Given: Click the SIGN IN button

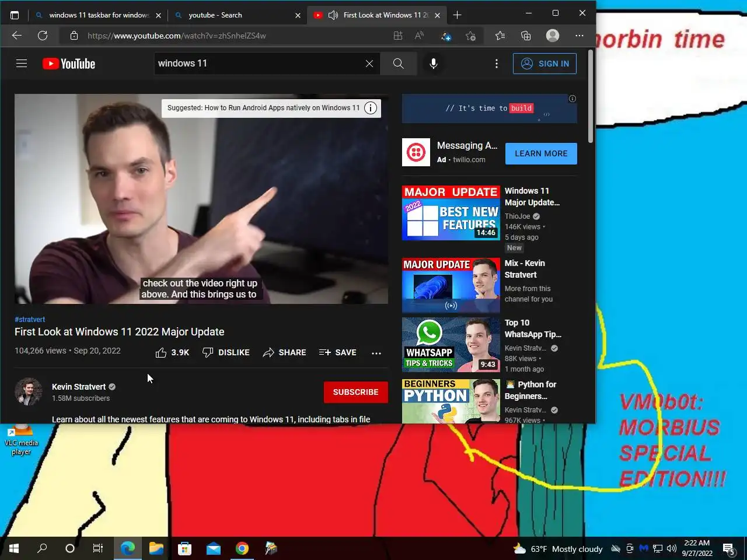Looking at the screenshot, I should (x=544, y=64).
